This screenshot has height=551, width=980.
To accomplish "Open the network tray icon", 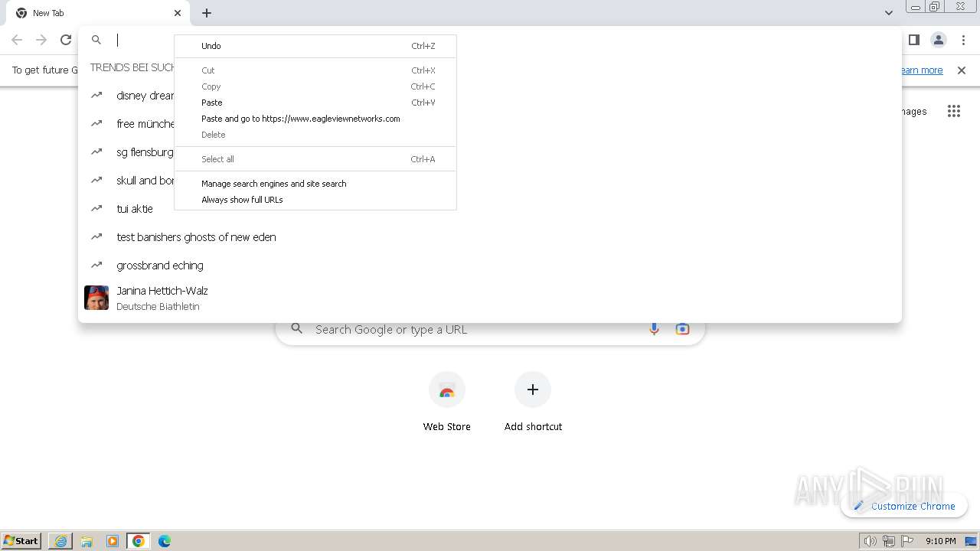I will pyautogui.click(x=889, y=541).
